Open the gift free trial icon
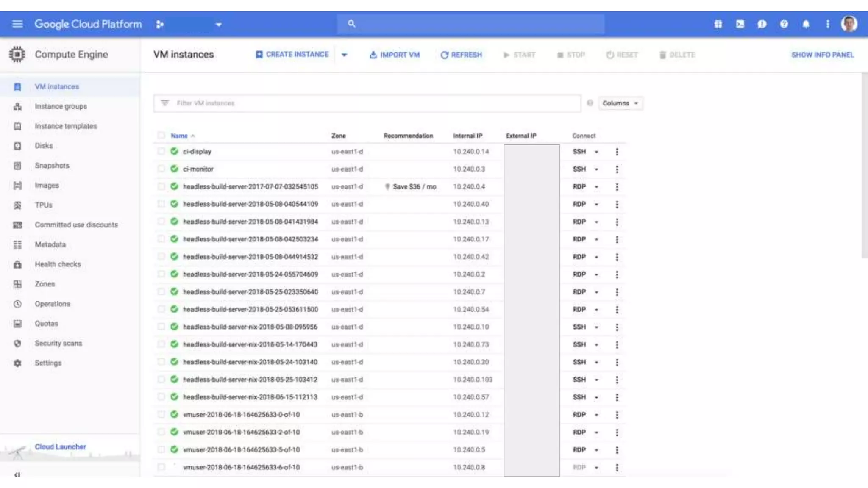Image resolution: width=868 pixels, height=488 pixels. (x=718, y=24)
